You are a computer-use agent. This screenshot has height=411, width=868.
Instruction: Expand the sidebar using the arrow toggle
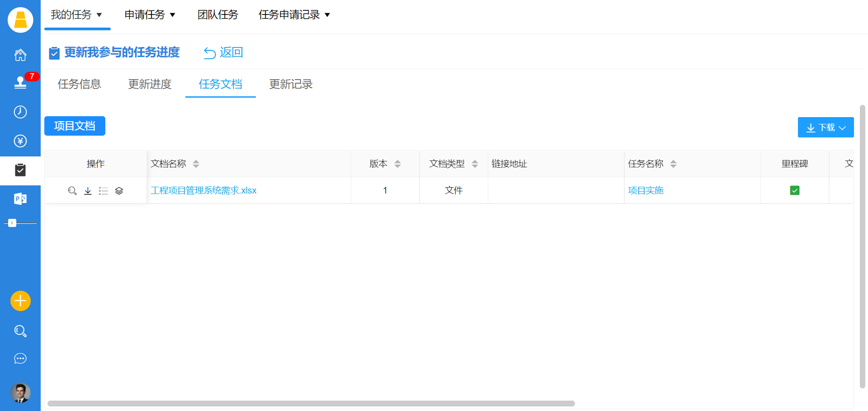point(12,223)
